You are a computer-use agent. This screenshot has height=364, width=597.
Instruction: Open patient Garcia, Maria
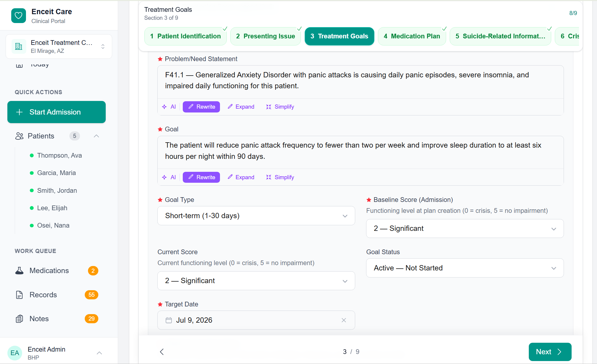coord(56,173)
